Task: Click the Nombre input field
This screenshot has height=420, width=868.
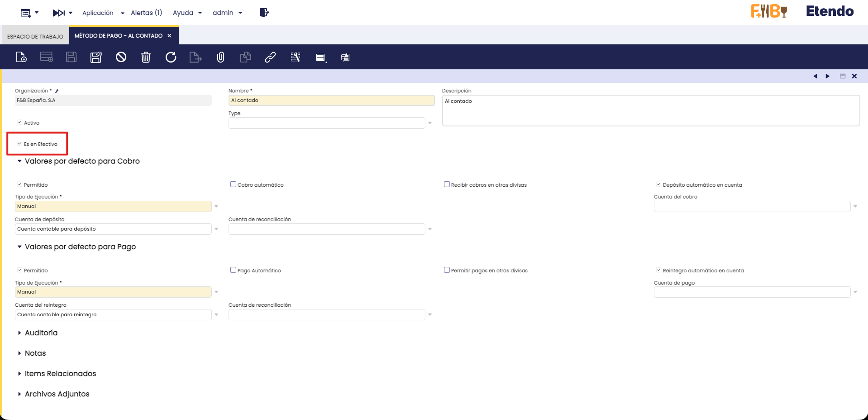Action: click(331, 101)
